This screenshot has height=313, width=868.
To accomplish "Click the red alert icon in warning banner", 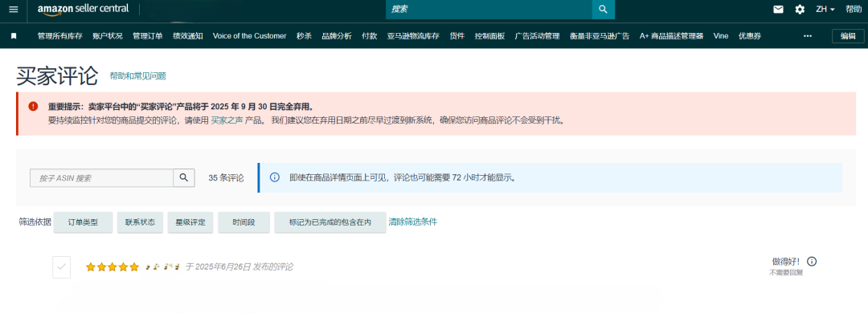I will click(33, 106).
